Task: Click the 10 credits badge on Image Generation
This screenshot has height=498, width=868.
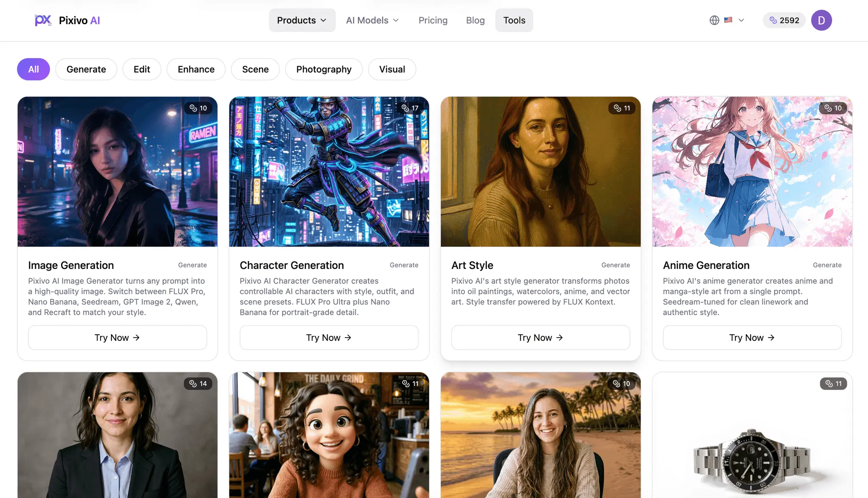Action: pos(198,108)
